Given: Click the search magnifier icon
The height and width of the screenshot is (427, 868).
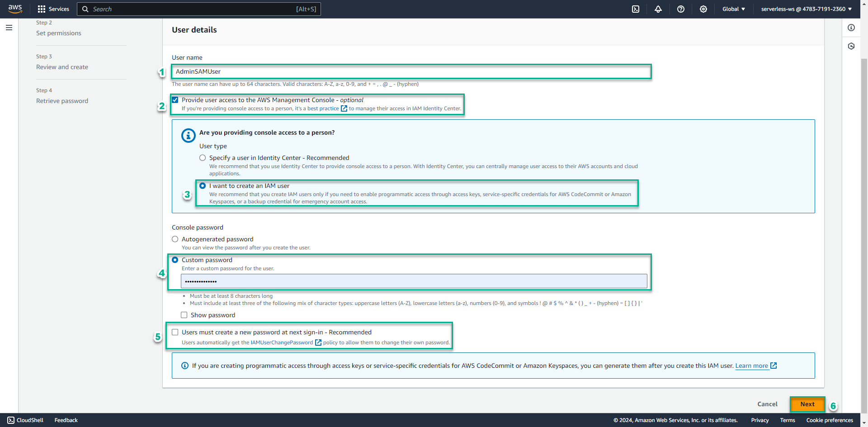Looking at the screenshot, I should [x=85, y=9].
